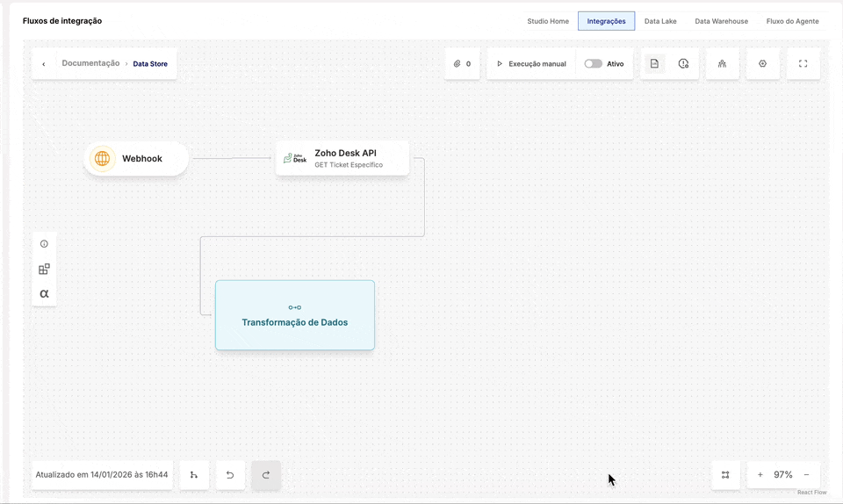Open the document log icon
This screenshot has height=504, width=843.
tap(654, 64)
